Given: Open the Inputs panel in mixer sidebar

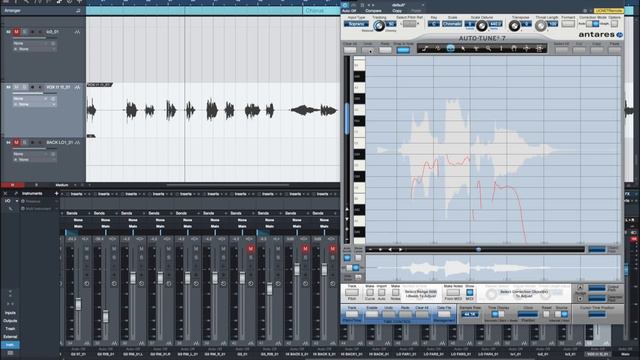Looking at the screenshot, I should (10, 313).
